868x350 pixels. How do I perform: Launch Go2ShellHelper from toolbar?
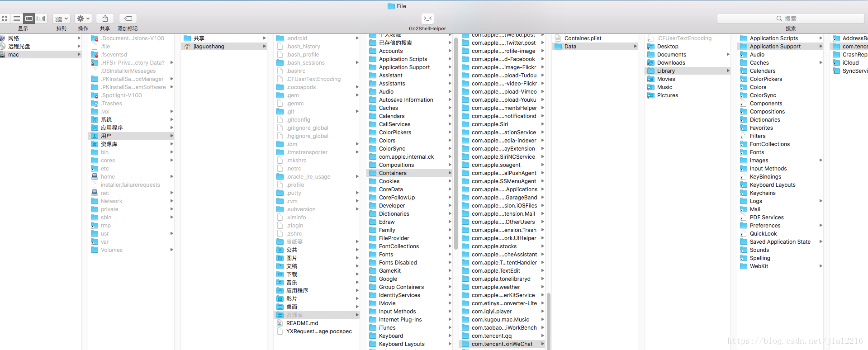[x=427, y=19]
